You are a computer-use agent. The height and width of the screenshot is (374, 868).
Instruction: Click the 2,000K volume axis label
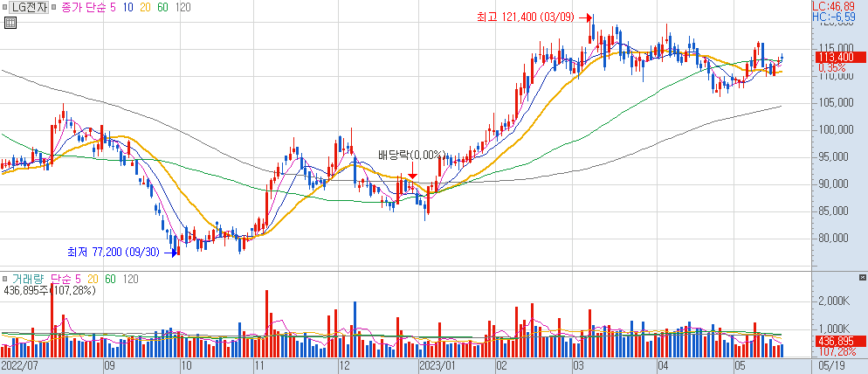(x=836, y=301)
